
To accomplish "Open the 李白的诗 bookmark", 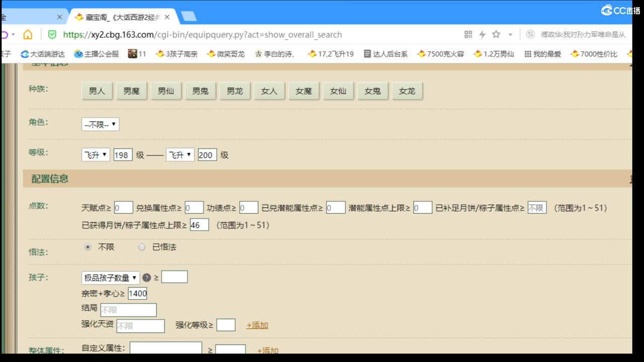I will pos(275,54).
